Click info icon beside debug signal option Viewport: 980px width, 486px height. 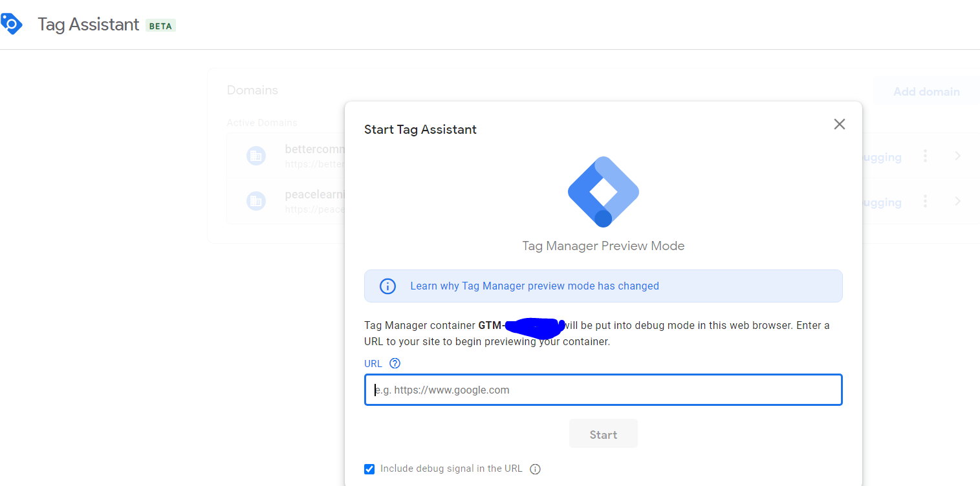535,469
